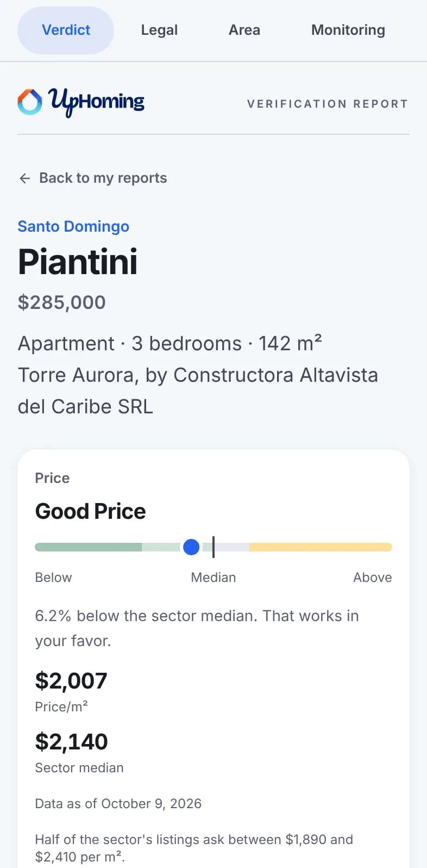
Task: Click the $2,007 price per m² value
Action: pos(71,681)
